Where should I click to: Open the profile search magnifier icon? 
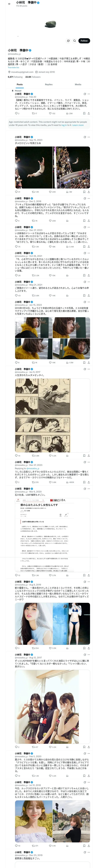tap(74, 41)
